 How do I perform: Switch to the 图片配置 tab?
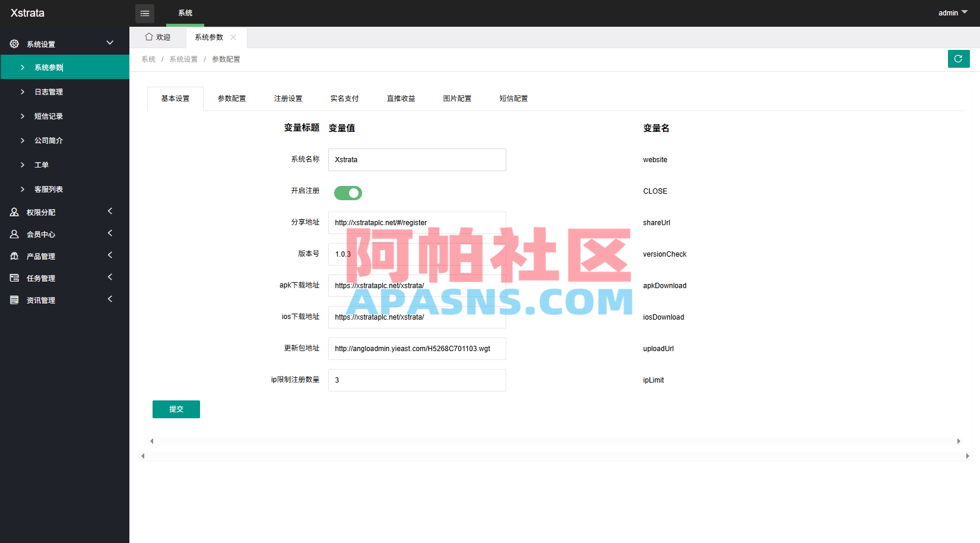coord(457,99)
